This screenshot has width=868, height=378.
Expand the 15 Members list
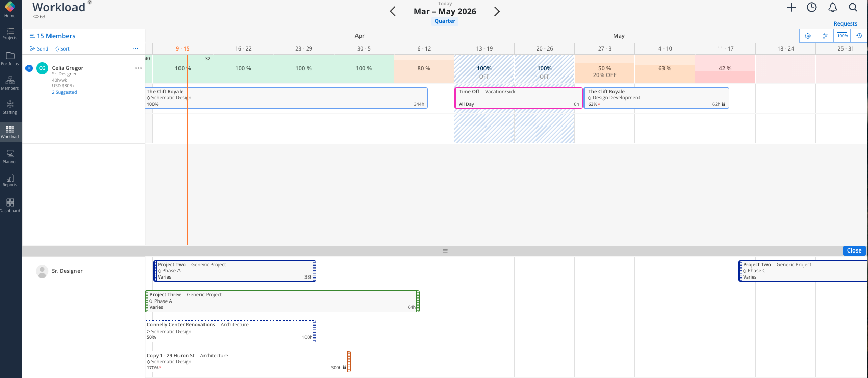pyautogui.click(x=53, y=36)
